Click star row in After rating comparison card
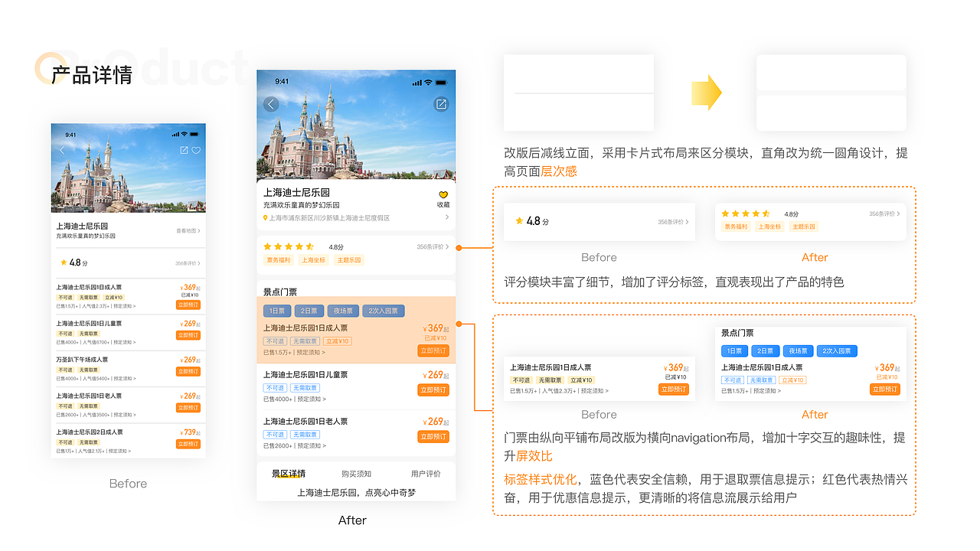This screenshot has height=551, width=980. [x=746, y=214]
